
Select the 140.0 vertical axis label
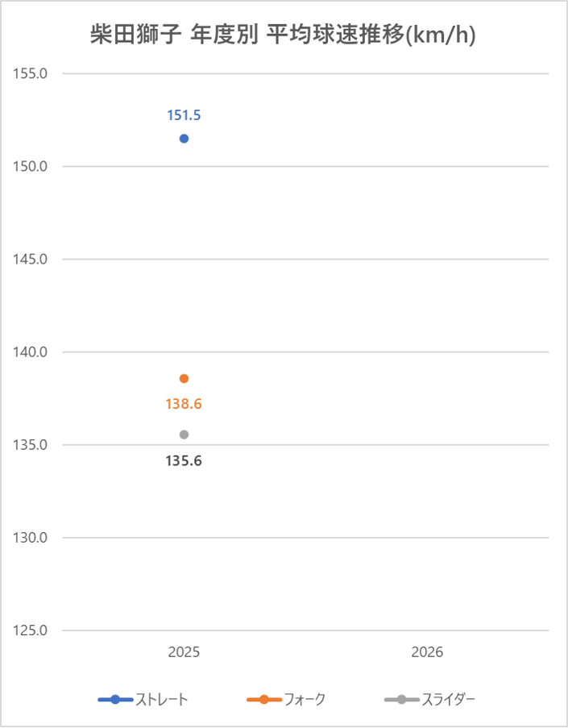30,352
